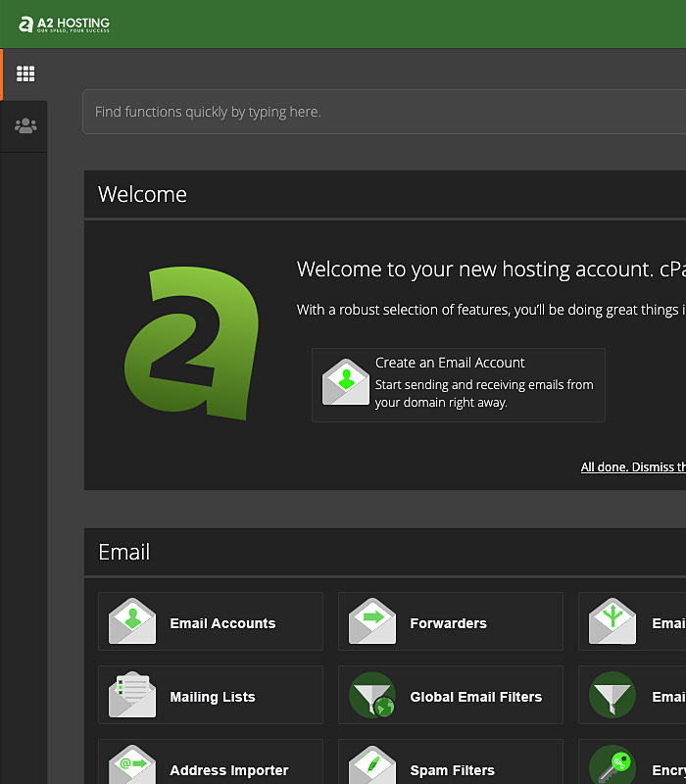Image resolution: width=686 pixels, height=784 pixels.
Task: Open the Create an Email Account link
Action: 450,363
